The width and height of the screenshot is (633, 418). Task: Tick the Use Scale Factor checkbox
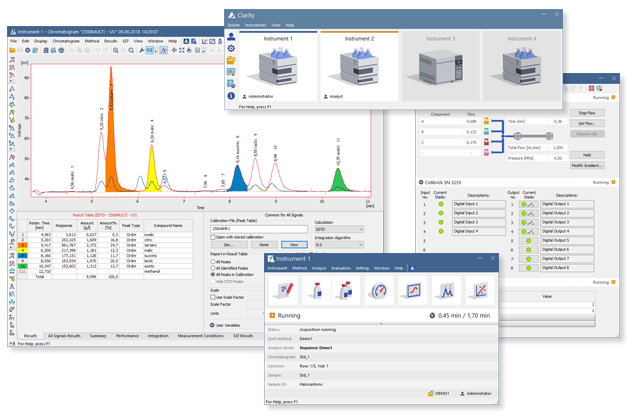[x=212, y=297]
